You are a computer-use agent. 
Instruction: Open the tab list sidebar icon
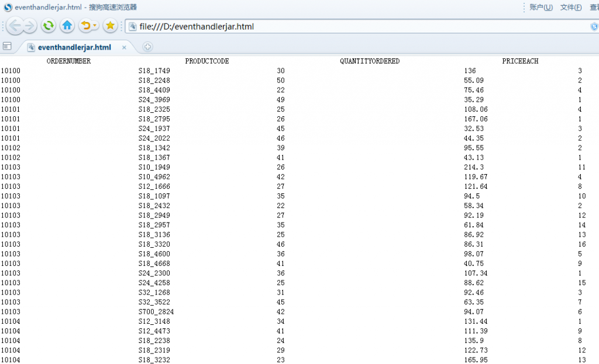7,47
